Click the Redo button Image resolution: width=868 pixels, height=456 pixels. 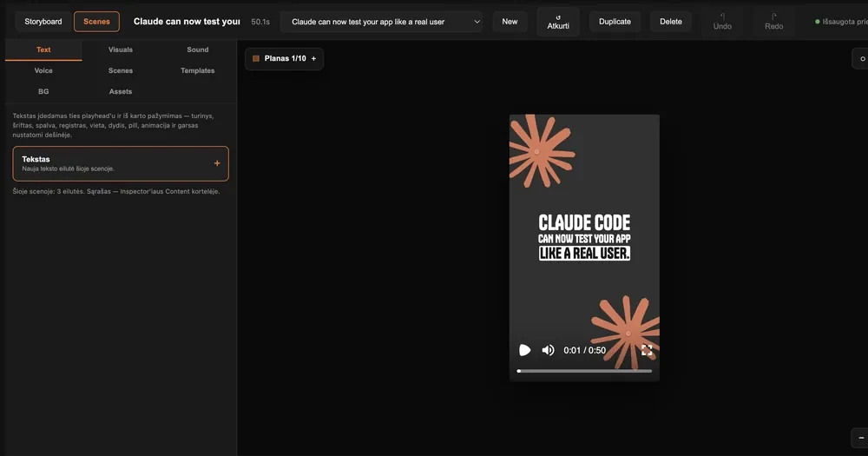click(x=773, y=22)
